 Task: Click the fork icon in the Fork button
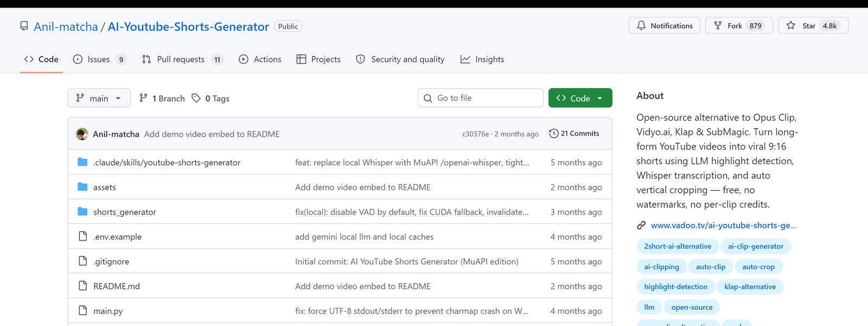(718, 26)
